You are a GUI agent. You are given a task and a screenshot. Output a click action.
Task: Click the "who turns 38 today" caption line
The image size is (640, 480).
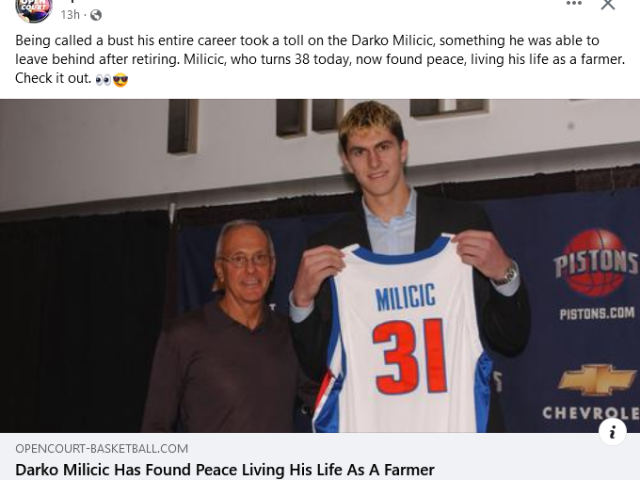tap(320, 59)
